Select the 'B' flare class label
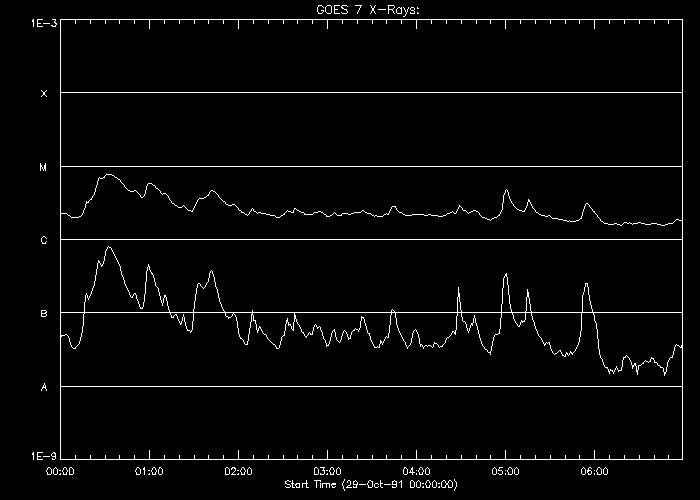The image size is (700, 500). pyautogui.click(x=44, y=314)
